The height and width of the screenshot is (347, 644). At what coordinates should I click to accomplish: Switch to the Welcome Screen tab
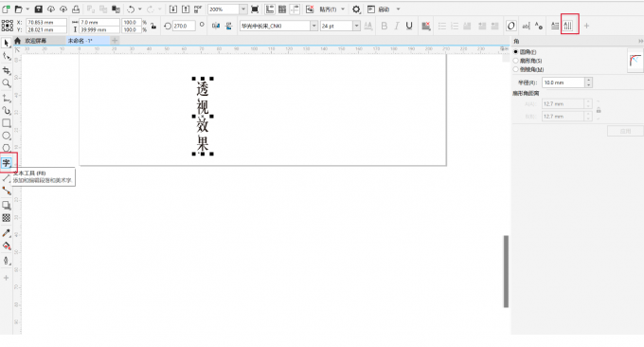point(35,41)
